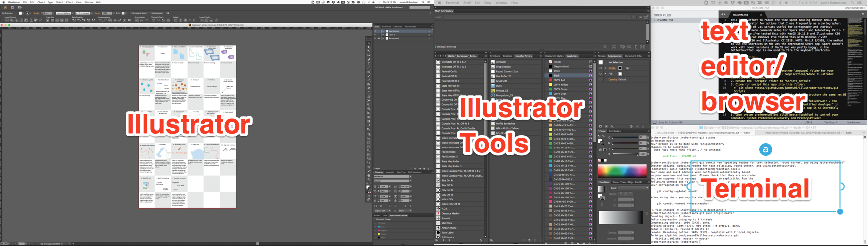868x246 pixels.
Task: Click the Document Setup button
Action: 139,13
